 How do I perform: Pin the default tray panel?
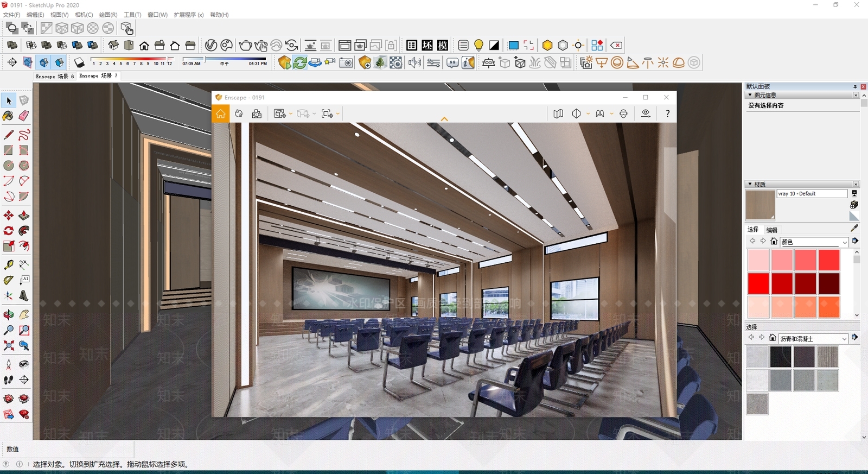point(855,86)
